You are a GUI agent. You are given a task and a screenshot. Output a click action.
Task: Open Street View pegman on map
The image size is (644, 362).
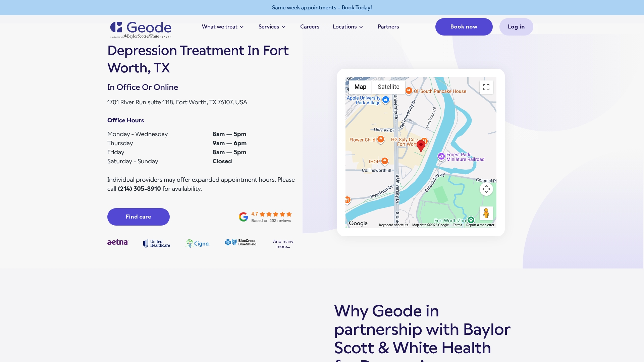tap(486, 213)
